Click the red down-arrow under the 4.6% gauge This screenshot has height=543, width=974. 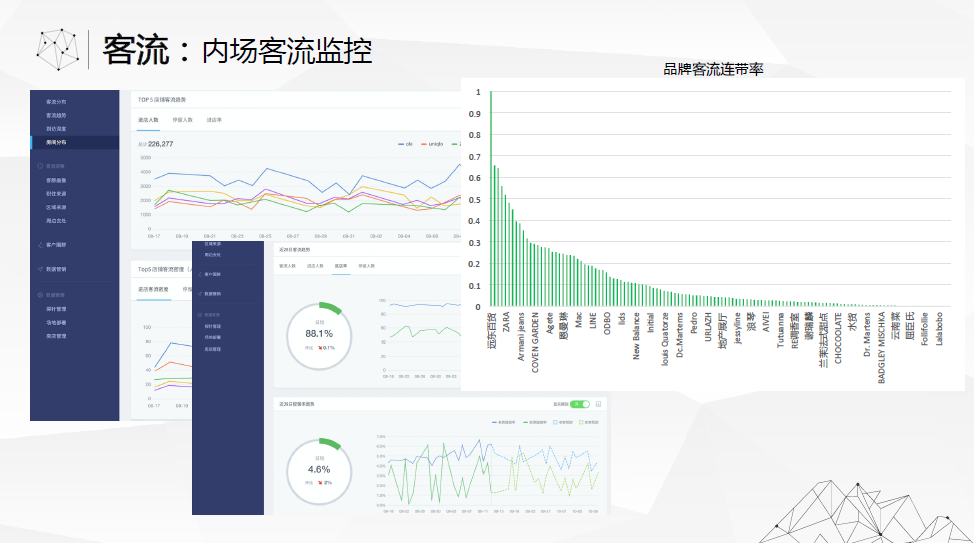pos(321,483)
